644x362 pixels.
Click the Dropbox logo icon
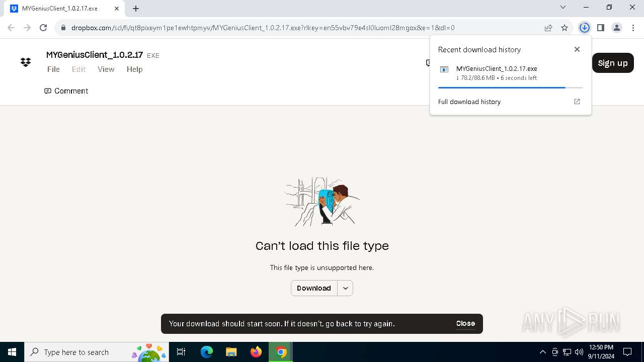point(26,62)
